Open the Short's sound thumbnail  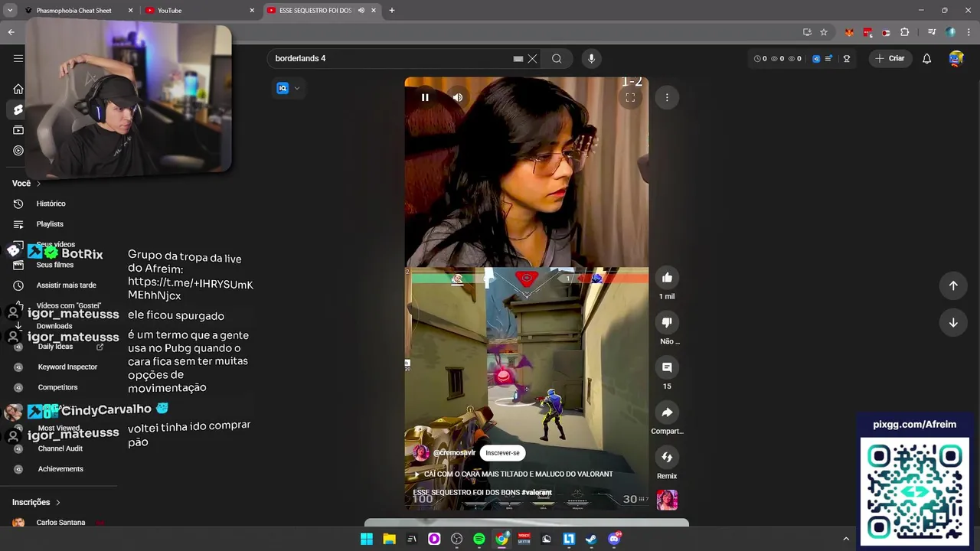[667, 500]
